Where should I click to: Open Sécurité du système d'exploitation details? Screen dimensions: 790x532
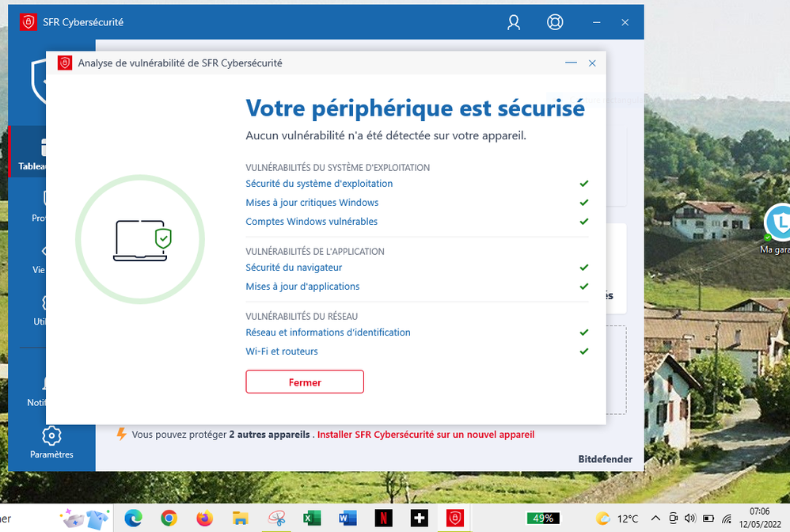tap(319, 184)
